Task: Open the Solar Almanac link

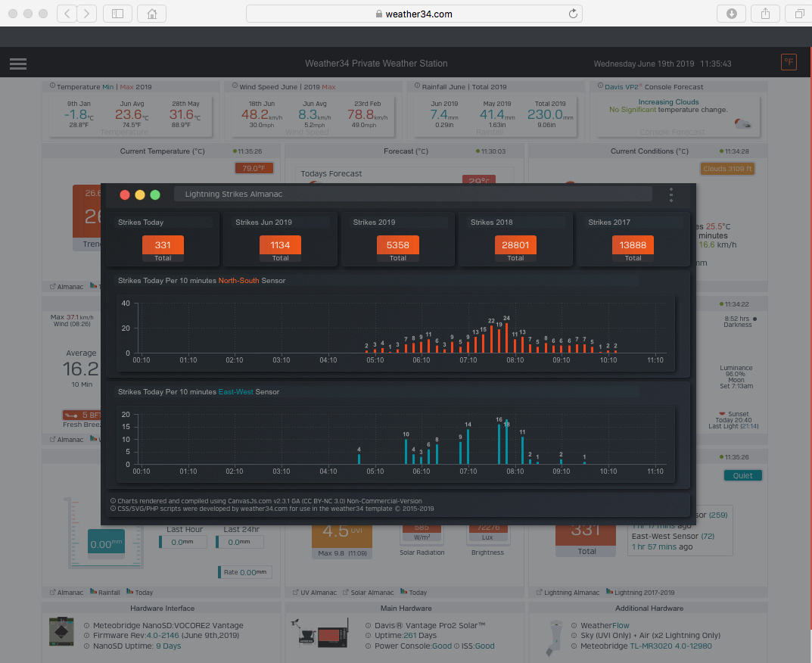Action: pyautogui.click(x=369, y=593)
